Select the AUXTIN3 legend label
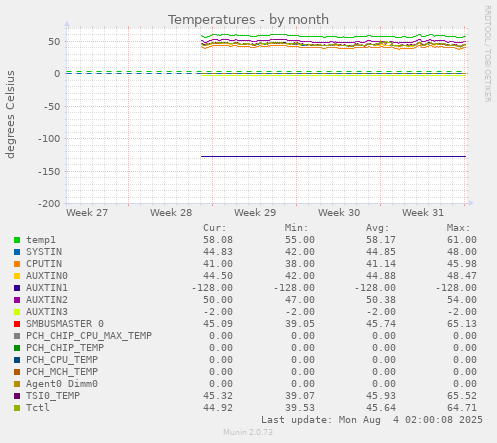Image resolution: width=497 pixels, height=443 pixels. (x=47, y=312)
